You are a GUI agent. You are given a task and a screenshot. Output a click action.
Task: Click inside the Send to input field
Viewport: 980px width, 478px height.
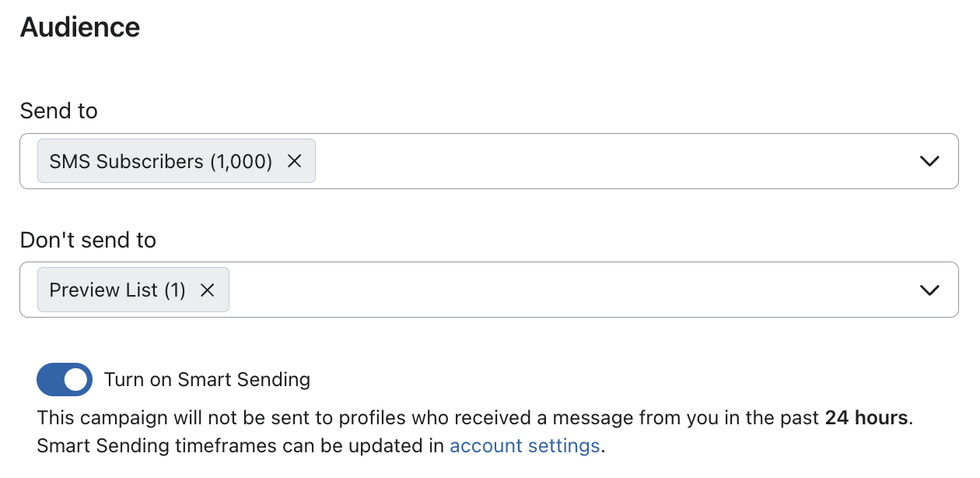(x=544, y=161)
